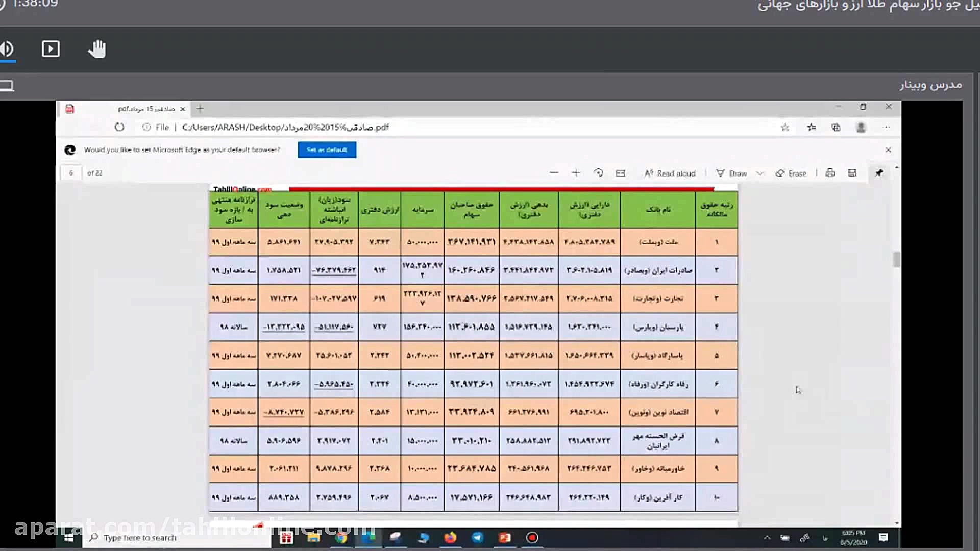
Task: Click the PDF page number field
Action: [x=71, y=173]
